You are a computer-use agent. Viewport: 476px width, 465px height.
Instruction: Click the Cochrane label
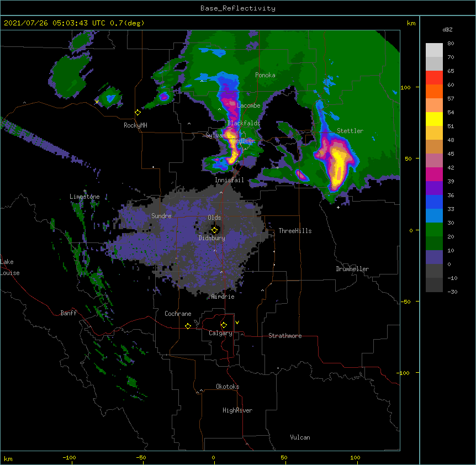click(x=178, y=314)
